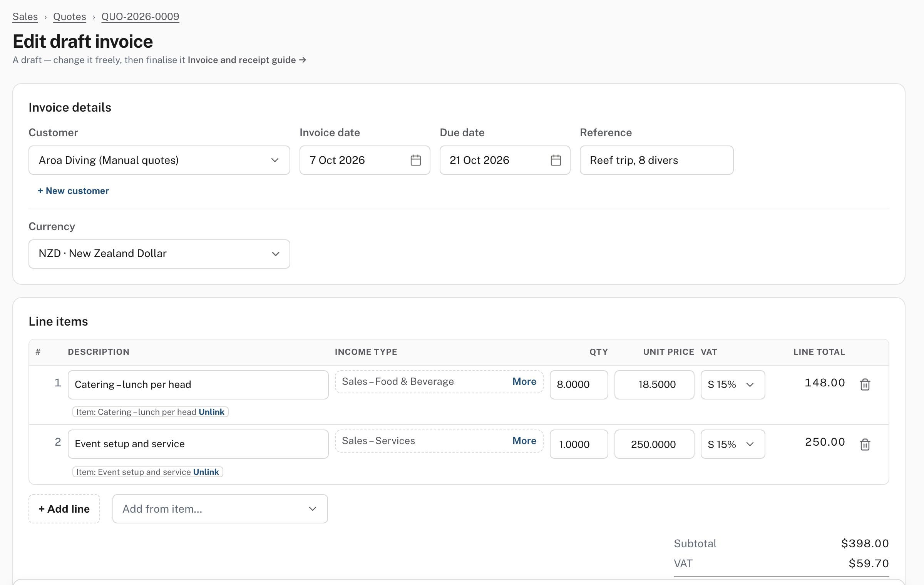
Task: Select line total 148.00
Action: click(825, 383)
